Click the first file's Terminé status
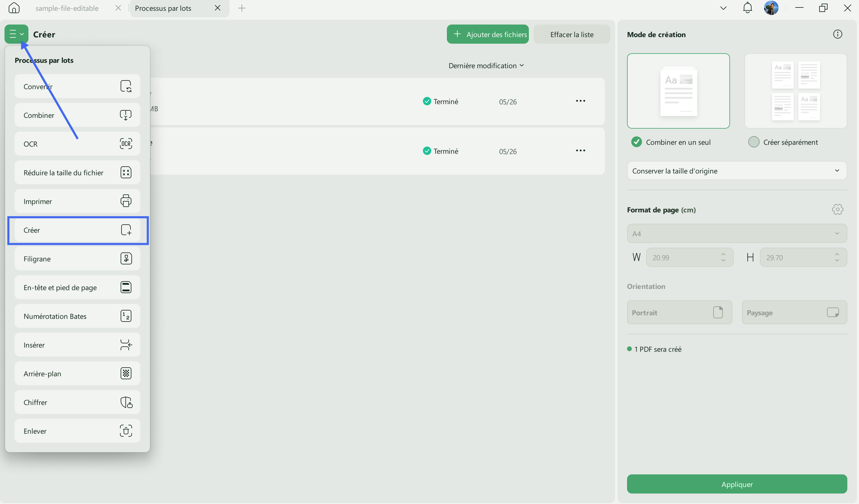The height and width of the screenshot is (504, 859). (x=440, y=101)
